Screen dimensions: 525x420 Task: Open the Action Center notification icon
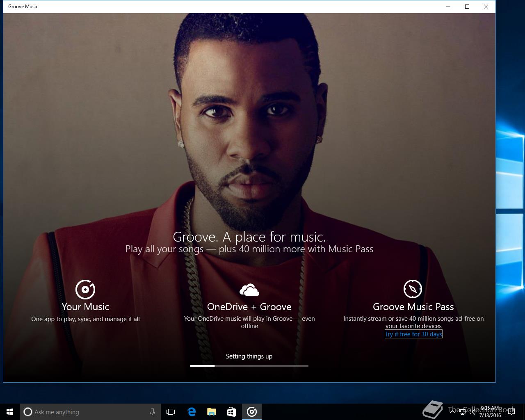[511, 412]
